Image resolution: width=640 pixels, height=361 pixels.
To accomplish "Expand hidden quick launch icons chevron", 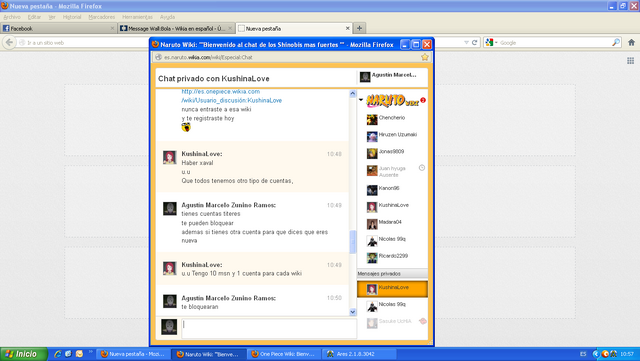I will point(90,351).
